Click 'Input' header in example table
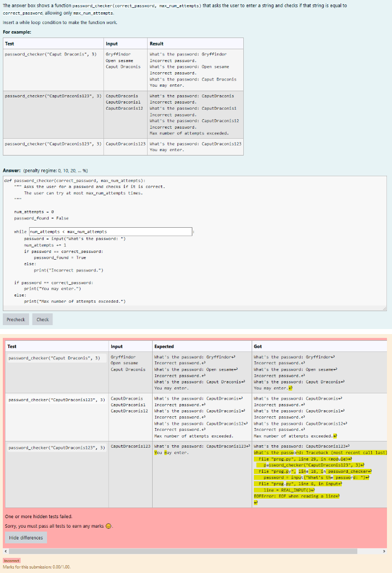392x573 pixels. (x=112, y=44)
